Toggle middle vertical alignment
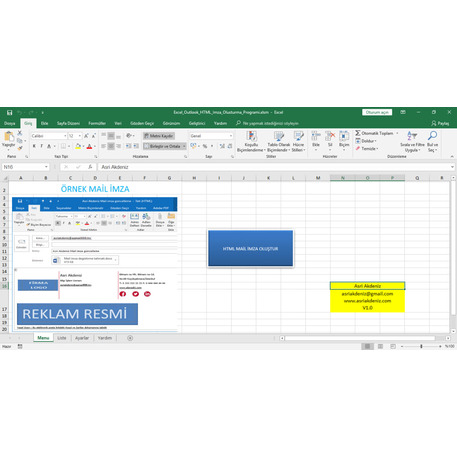Viewport: 457px width, 457px height. pyautogui.click(x=111, y=136)
